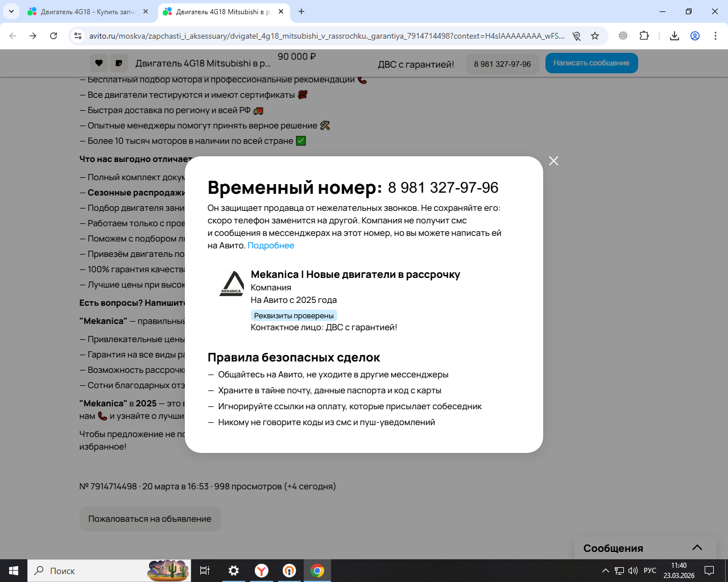Open Windows notification center

point(709,571)
